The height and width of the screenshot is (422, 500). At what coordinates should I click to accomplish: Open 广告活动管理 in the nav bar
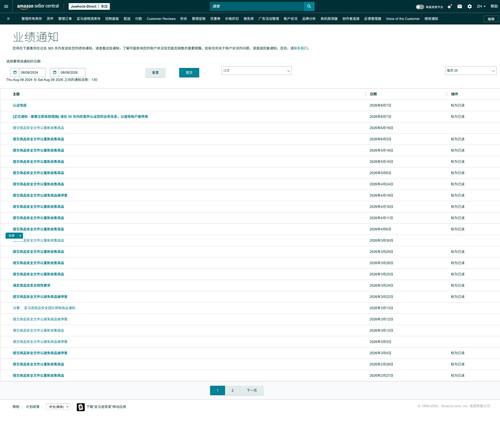[268, 19]
